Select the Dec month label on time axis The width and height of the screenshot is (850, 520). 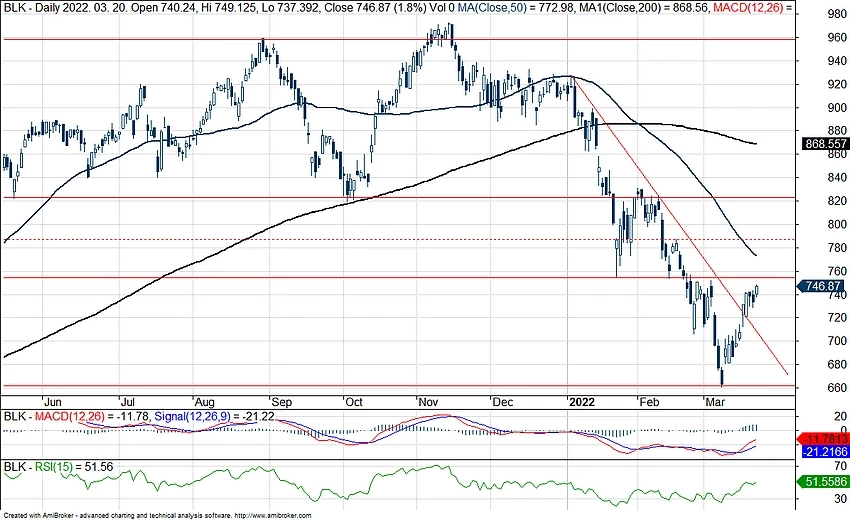coord(503,402)
